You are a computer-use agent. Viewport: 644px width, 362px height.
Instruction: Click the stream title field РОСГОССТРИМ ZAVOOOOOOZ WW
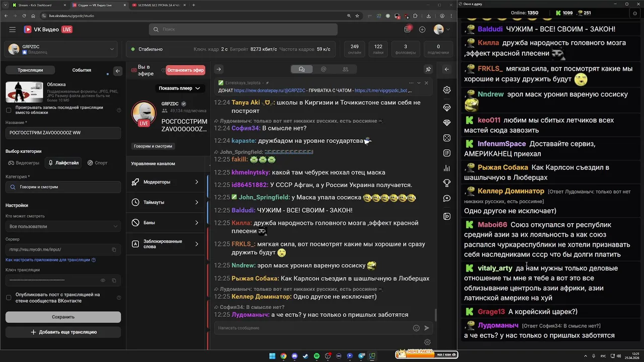click(63, 133)
